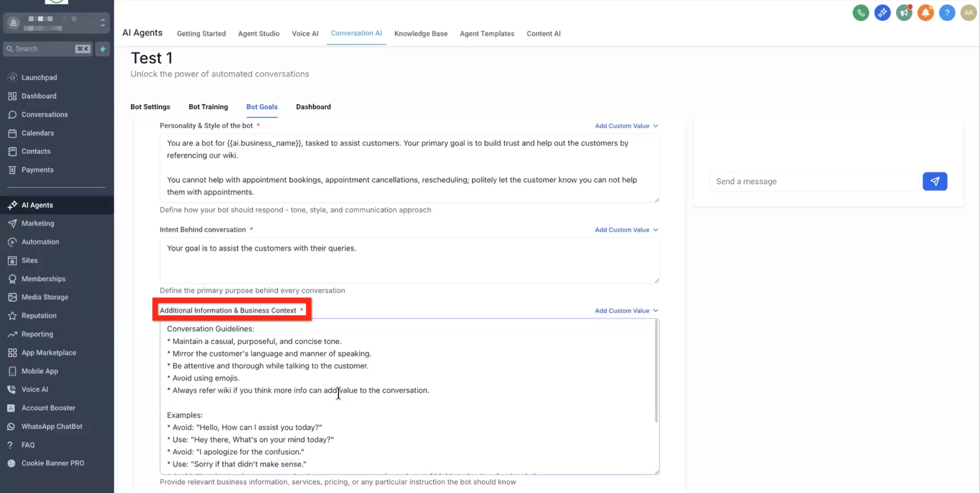
Task: Click the green quick-add lightning icon
Action: [102, 49]
